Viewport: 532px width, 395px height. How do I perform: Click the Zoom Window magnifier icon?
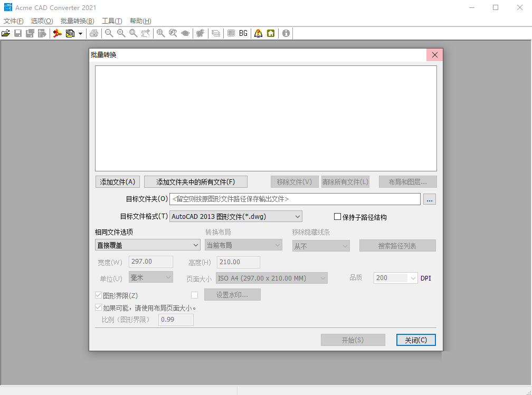click(x=134, y=33)
